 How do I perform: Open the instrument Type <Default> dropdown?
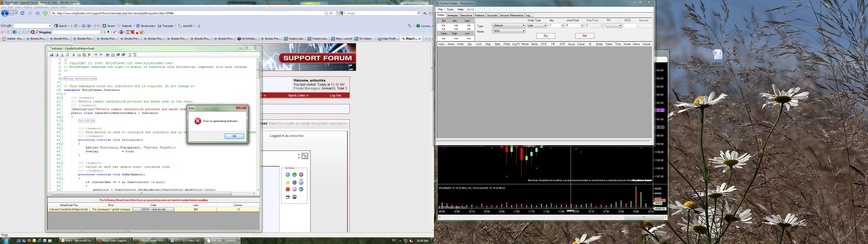(509, 26)
